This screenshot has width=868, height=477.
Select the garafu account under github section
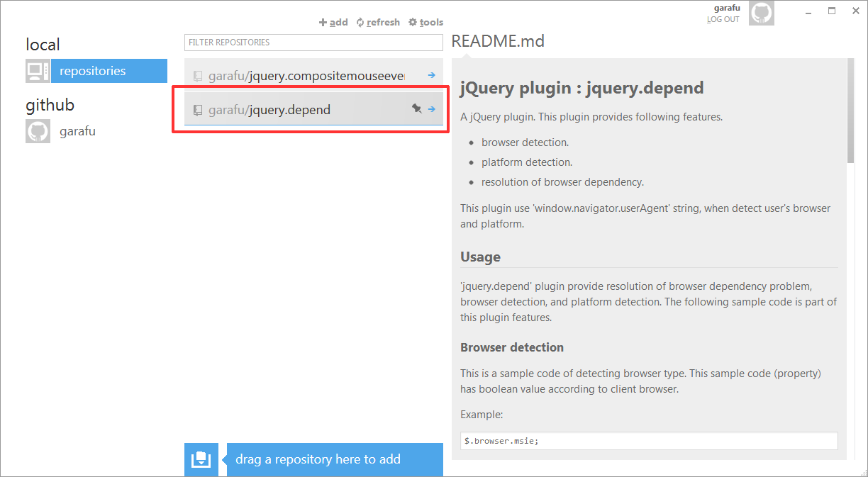(x=78, y=130)
